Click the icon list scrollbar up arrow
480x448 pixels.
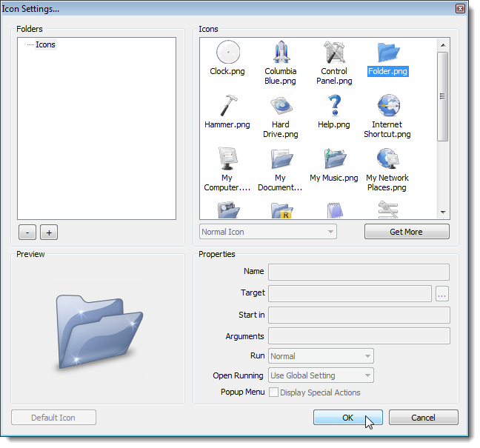pyautogui.click(x=443, y=45)
